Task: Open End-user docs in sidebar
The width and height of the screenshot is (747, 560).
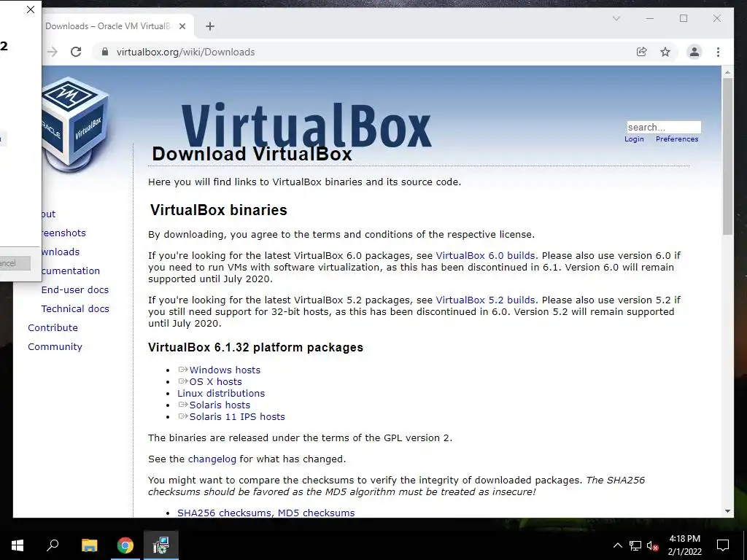Action: [75, 290]
